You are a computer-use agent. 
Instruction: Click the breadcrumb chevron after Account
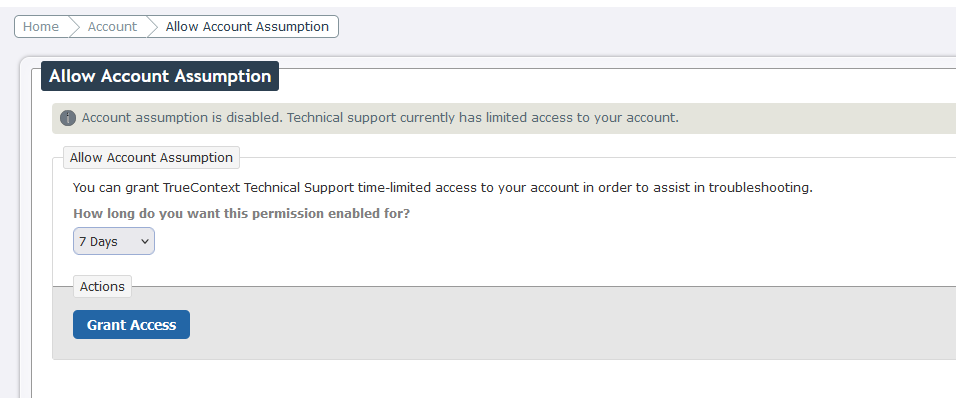click(152, 27)
